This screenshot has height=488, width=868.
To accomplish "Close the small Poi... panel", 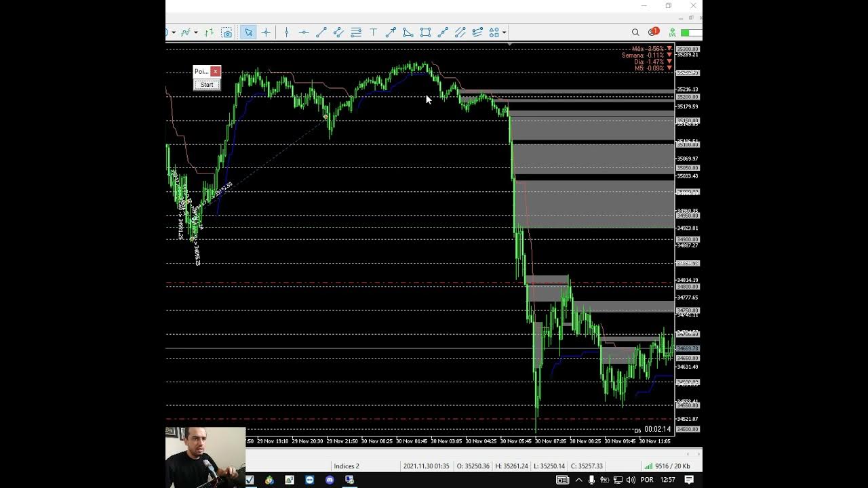I will [216, 71].
